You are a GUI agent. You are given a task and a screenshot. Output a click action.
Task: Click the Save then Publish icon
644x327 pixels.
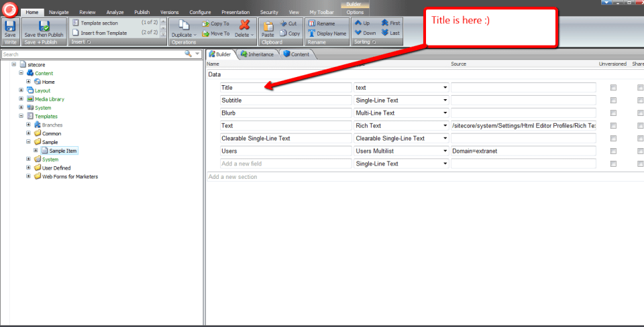point(44,27)
